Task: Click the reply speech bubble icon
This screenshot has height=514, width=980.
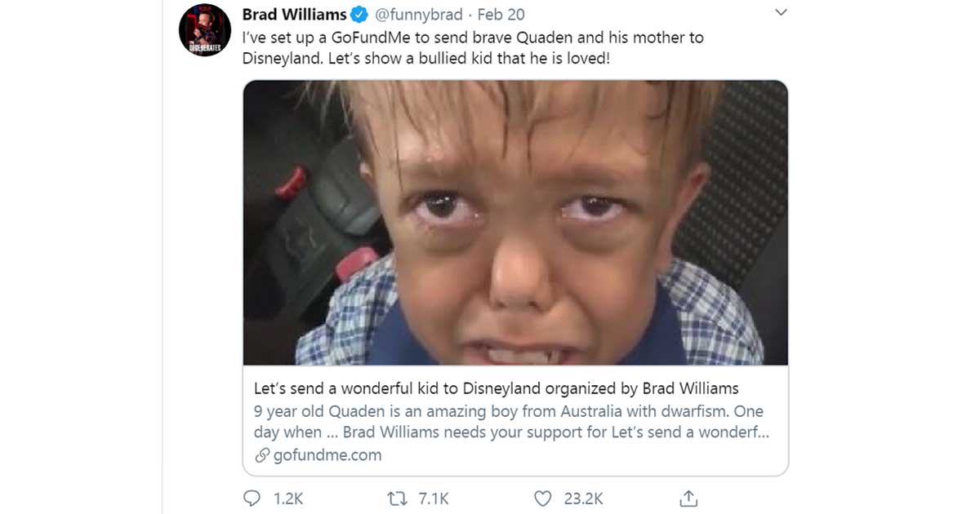Action: pyautogui.click(x=253, y=498)
